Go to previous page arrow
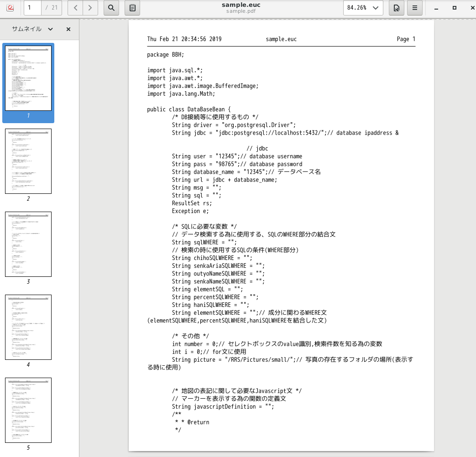 75,8
